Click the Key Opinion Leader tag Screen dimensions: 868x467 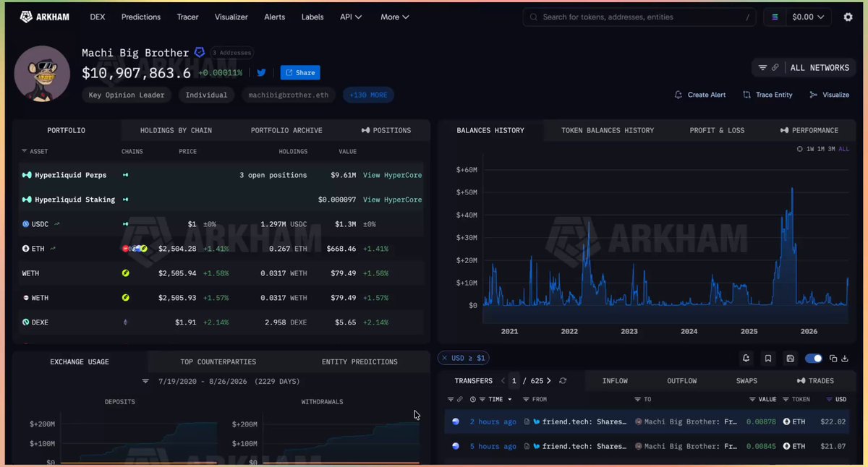point(127,95)
